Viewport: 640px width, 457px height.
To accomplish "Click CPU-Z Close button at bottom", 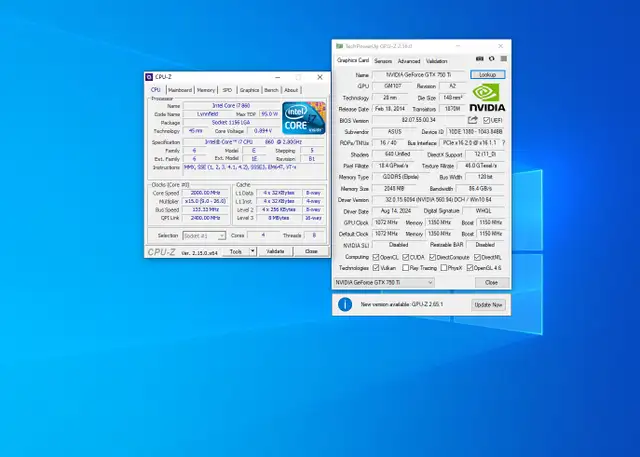I will pyautogui.click(x=311, y=251).
